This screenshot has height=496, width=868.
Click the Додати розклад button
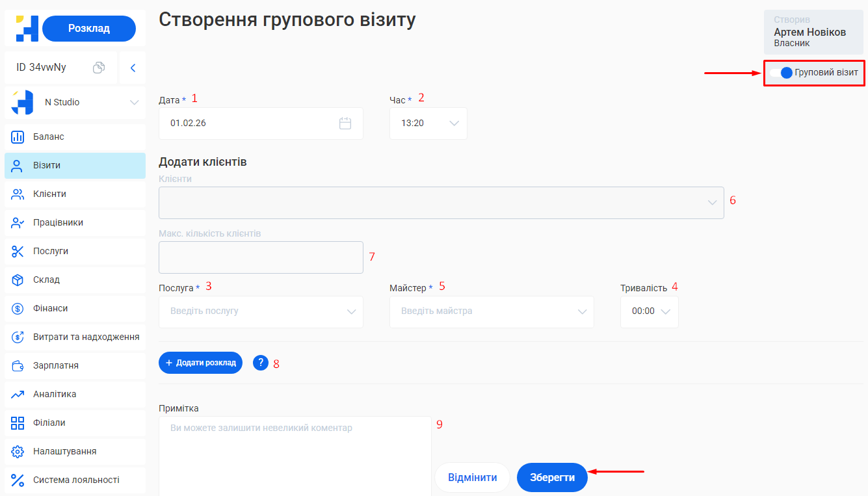[x=200, y=362]
